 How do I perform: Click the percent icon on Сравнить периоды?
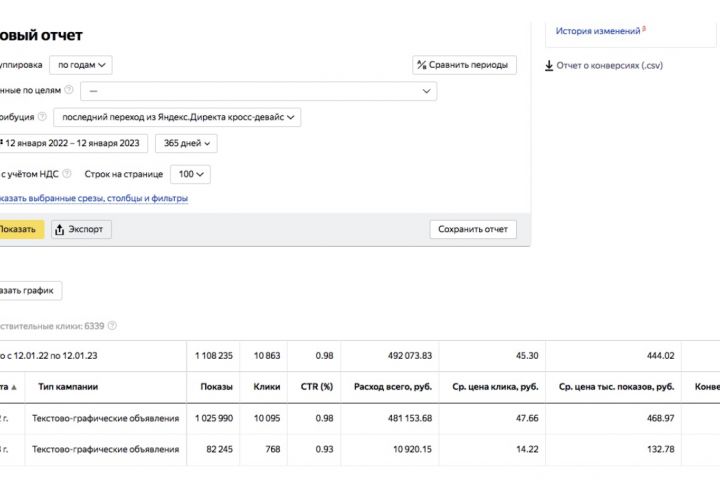(421, 65)
